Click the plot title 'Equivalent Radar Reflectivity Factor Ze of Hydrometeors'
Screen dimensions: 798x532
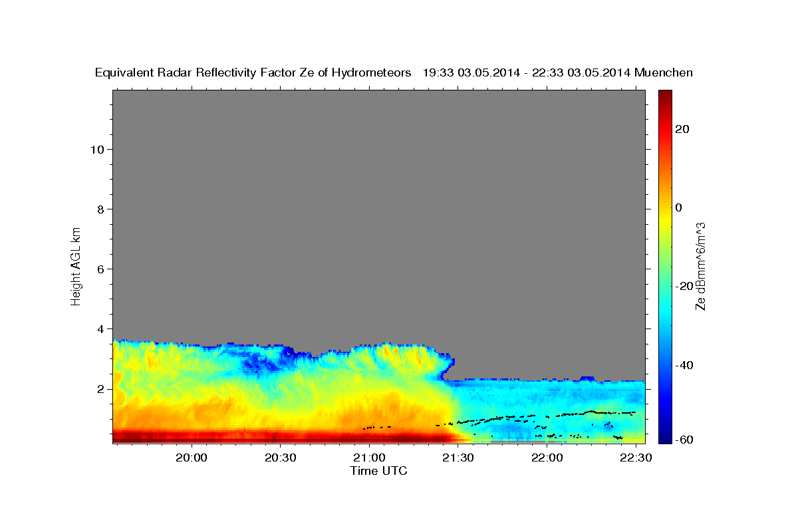tap(253, 72)
